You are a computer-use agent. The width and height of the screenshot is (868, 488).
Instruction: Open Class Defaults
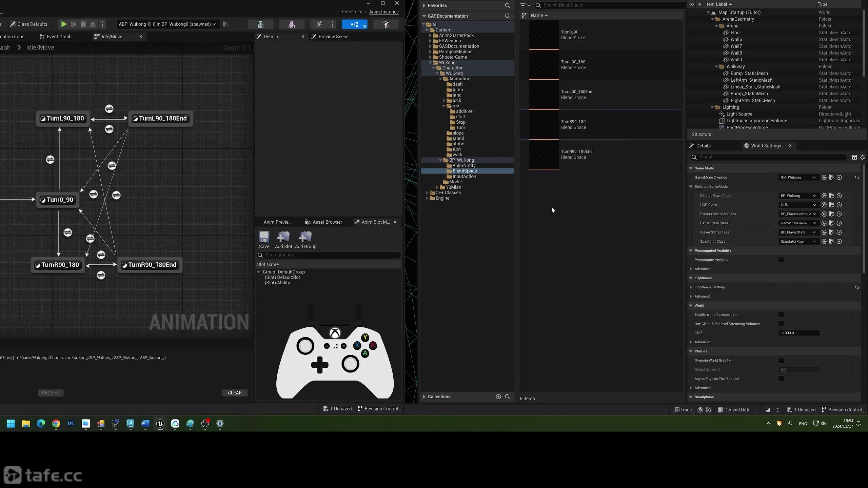28,24
